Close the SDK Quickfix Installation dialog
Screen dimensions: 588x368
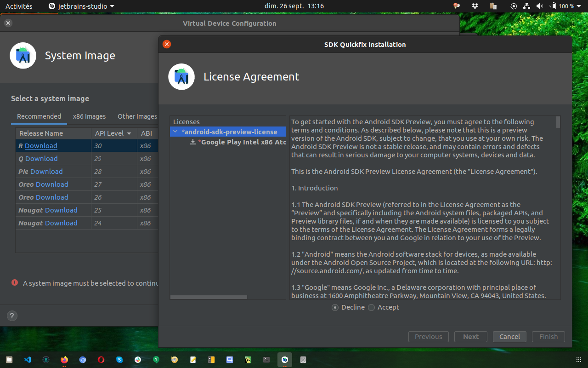pos(167,44)
